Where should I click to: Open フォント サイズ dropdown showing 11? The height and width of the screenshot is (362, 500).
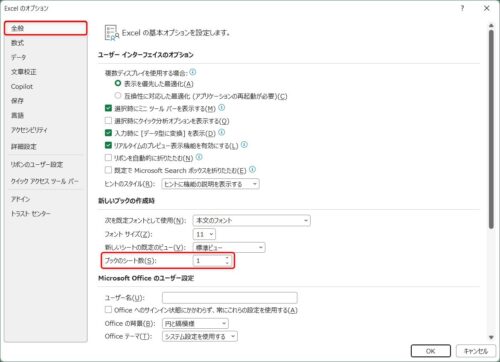tap(204, 234)
